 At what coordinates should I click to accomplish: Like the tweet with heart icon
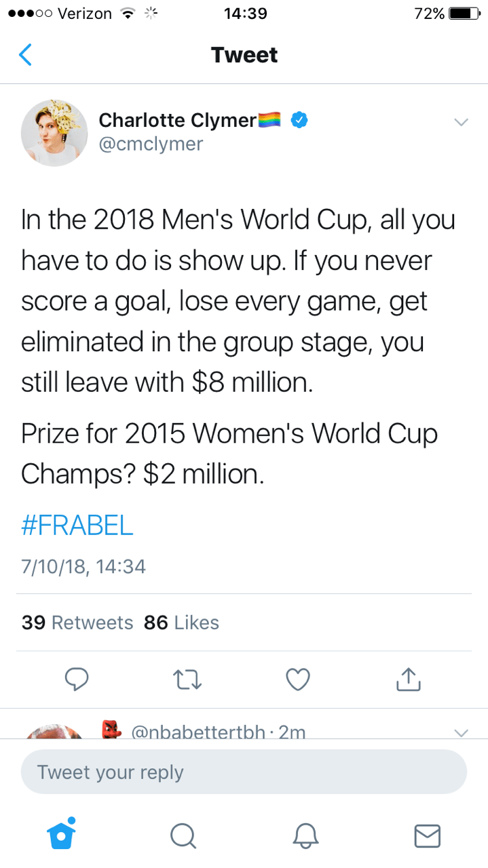[297, 679]
